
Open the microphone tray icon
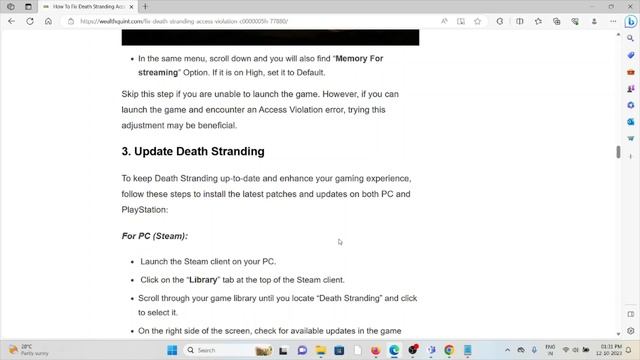534,350
